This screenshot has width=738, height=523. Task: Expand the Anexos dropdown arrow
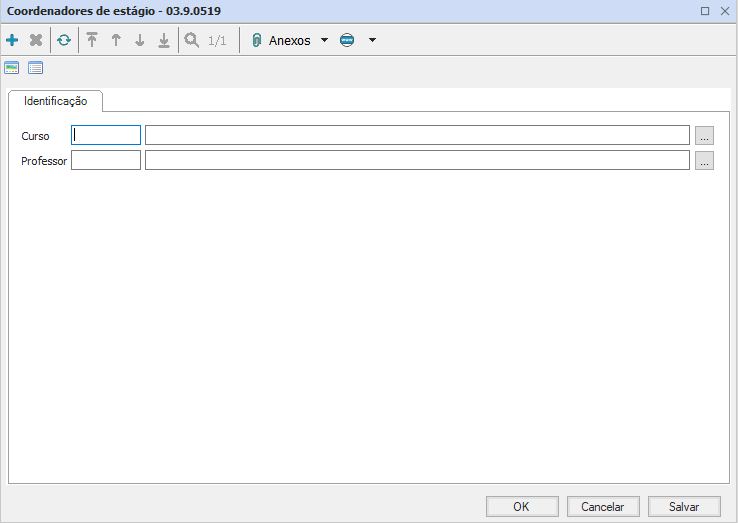pyautogui.click(x=324, y=41)
